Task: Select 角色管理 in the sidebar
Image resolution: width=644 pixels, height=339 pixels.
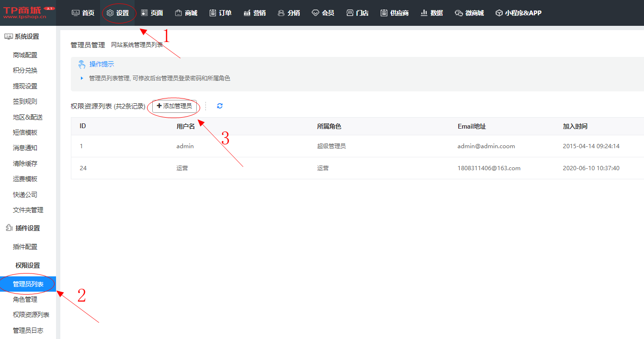Action: [x=25, y=299]
